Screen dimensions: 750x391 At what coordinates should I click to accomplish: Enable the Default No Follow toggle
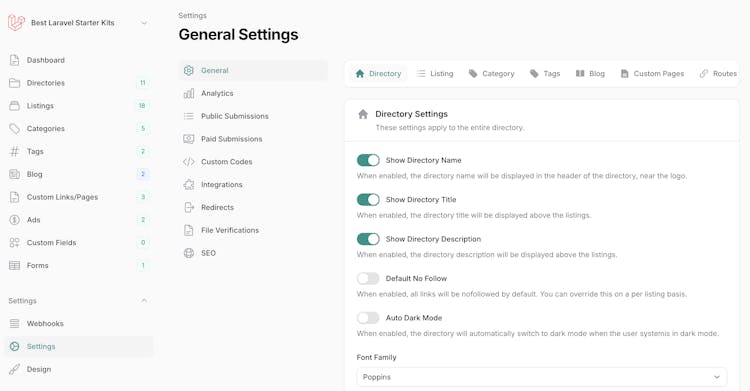[368, 278]
